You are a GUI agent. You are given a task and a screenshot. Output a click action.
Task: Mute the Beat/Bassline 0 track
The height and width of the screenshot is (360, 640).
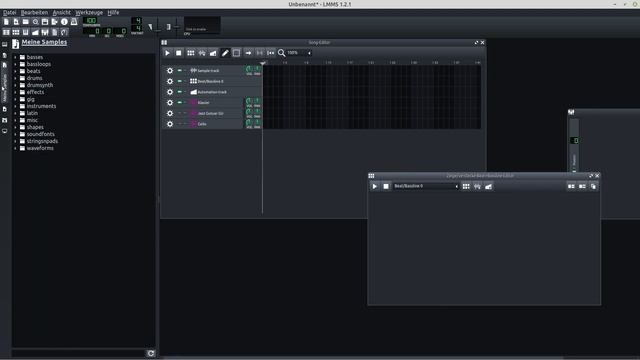(x=180, y=81)
